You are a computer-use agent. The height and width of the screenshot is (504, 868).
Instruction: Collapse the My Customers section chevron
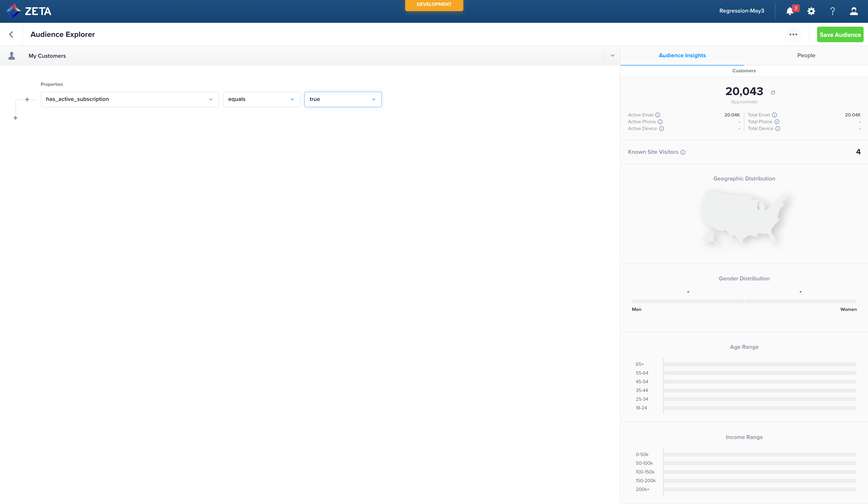pyautogui.click(x=612, y=56)
